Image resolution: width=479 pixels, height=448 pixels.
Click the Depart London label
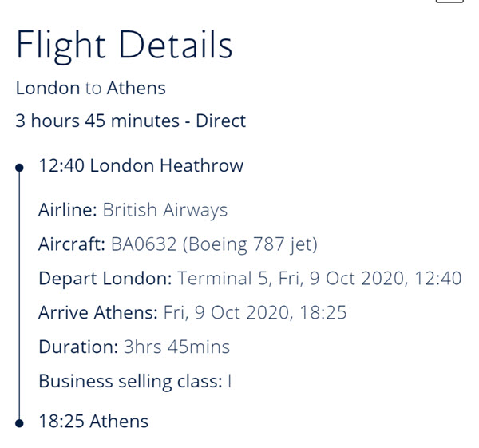coord(105,279)
